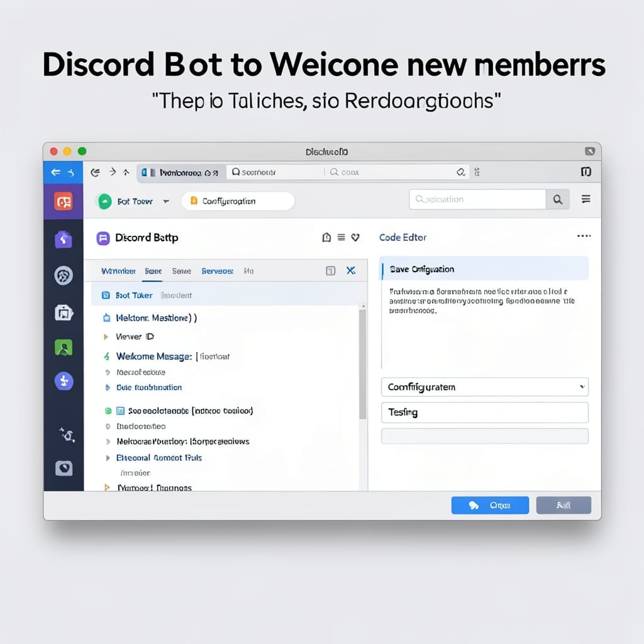Select the green person sidebar icon
This screenshot has width=644, height=644.
pos(64,348)
